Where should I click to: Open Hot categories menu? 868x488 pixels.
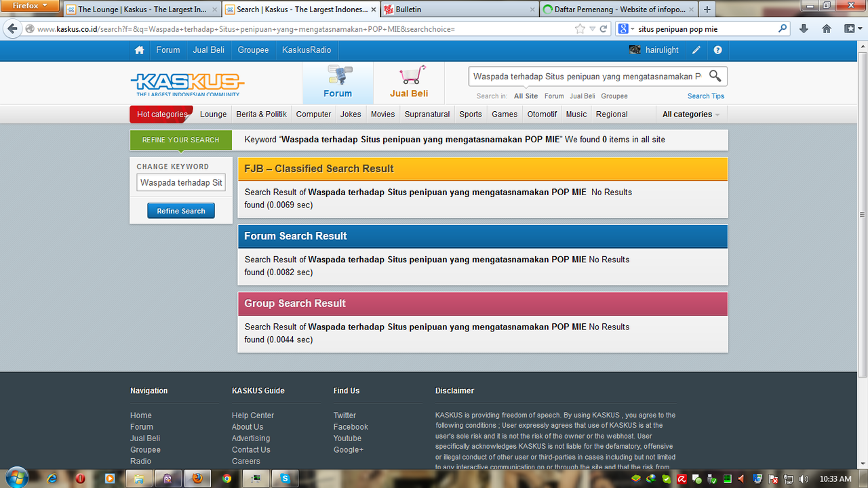pos(161,114)
